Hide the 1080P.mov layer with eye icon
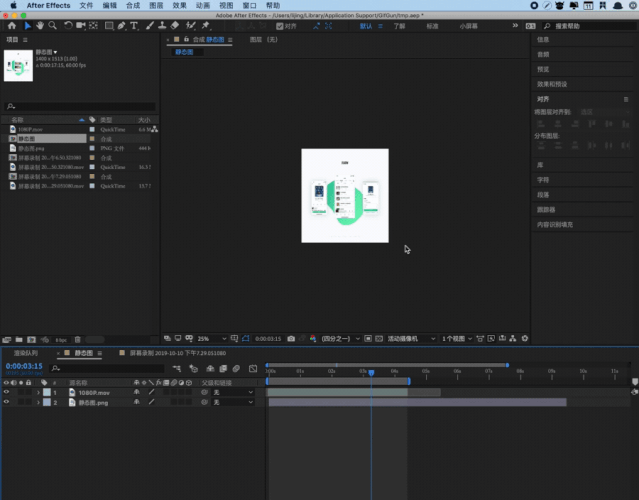 tap(7, 392)
